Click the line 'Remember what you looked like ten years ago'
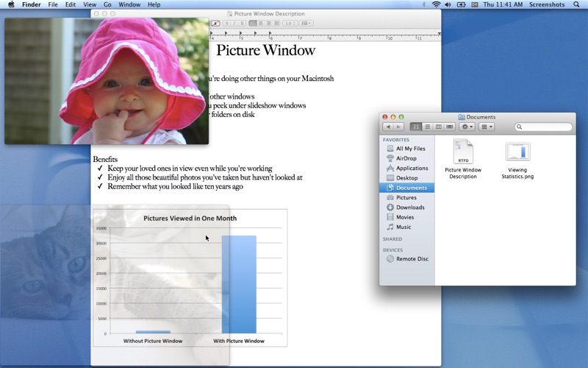The image size is (588, 368). (175, 187)
